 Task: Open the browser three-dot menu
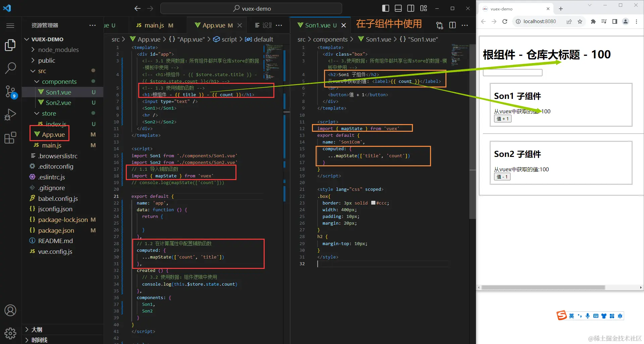[636, 21]
